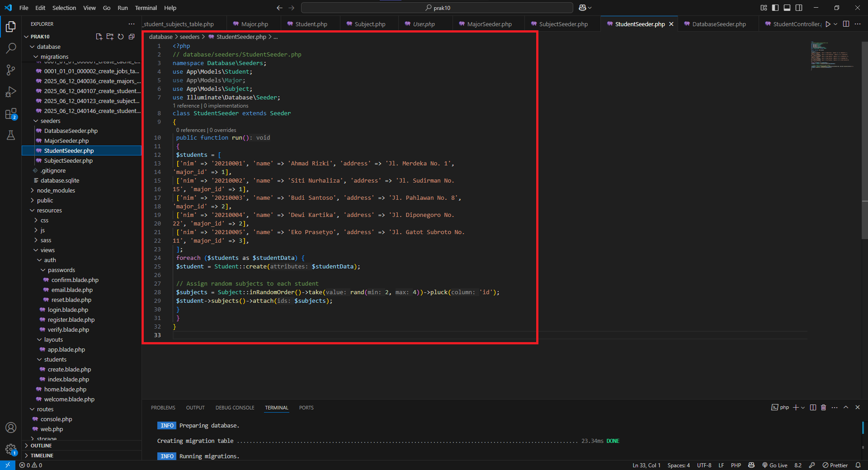
Task: Expand the TIMELINE section
Action: pyautogui.click(x=42, y=455)
